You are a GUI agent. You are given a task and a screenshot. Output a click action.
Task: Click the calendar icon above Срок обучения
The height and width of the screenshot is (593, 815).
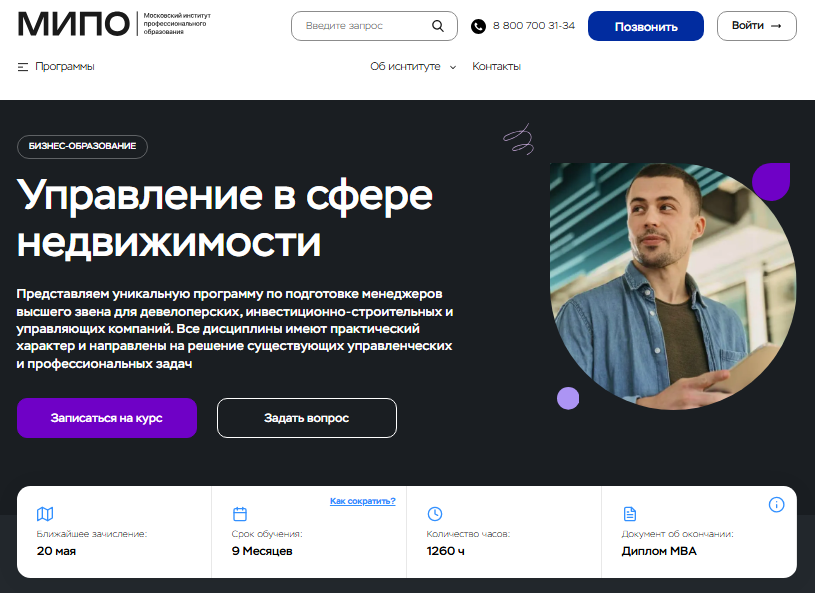click(x=240, y=514)
